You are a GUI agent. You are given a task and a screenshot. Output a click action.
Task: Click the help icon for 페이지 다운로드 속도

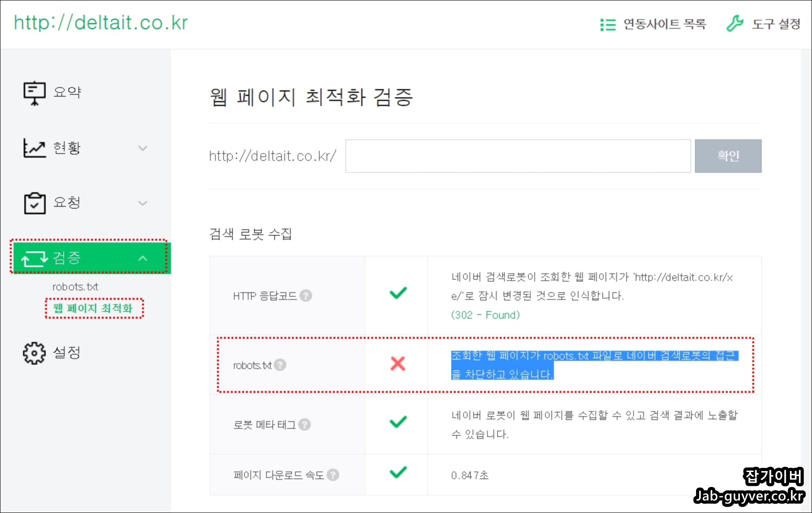(332, 474)
